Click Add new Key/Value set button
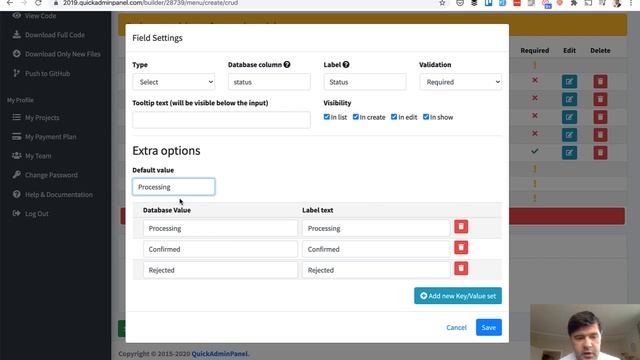Screen dimensions: 640x360 click(458, 296)
